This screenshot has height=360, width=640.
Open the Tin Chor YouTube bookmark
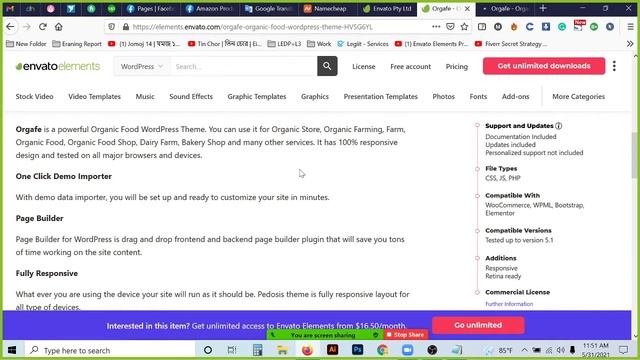[x=224, y=44]
